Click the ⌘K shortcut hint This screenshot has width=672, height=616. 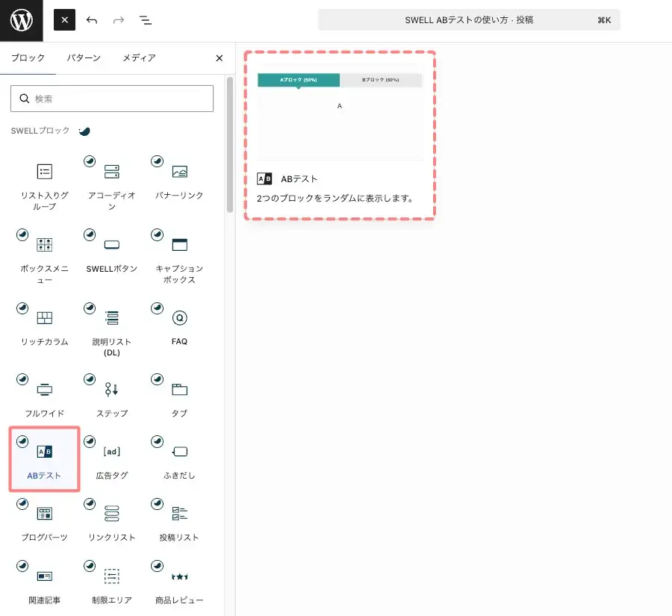[604, 20]
